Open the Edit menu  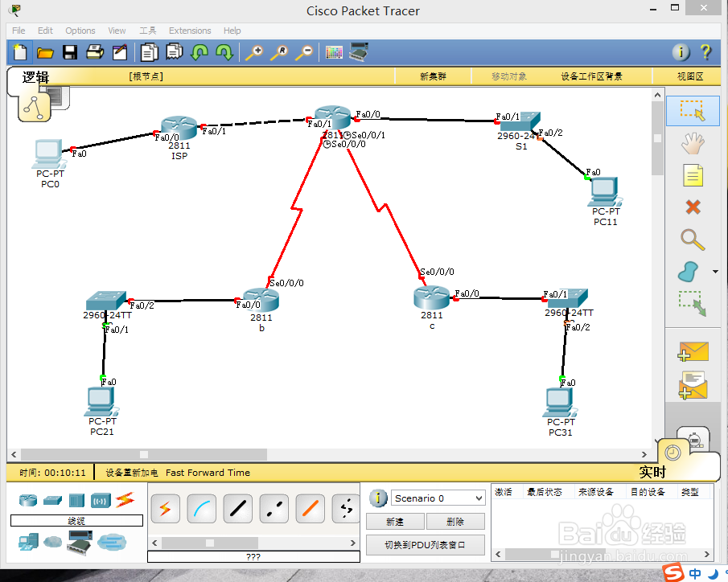point(45,31)
